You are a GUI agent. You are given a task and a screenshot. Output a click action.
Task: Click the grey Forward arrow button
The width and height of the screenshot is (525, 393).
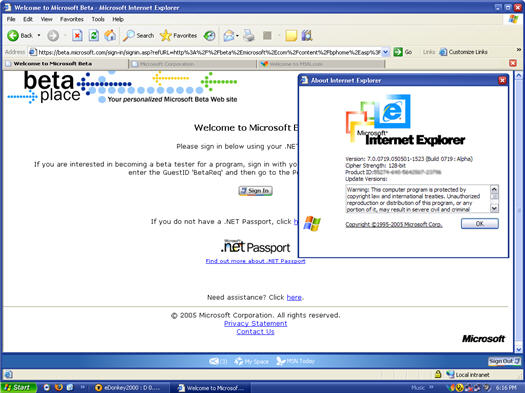tap(53, 35)
